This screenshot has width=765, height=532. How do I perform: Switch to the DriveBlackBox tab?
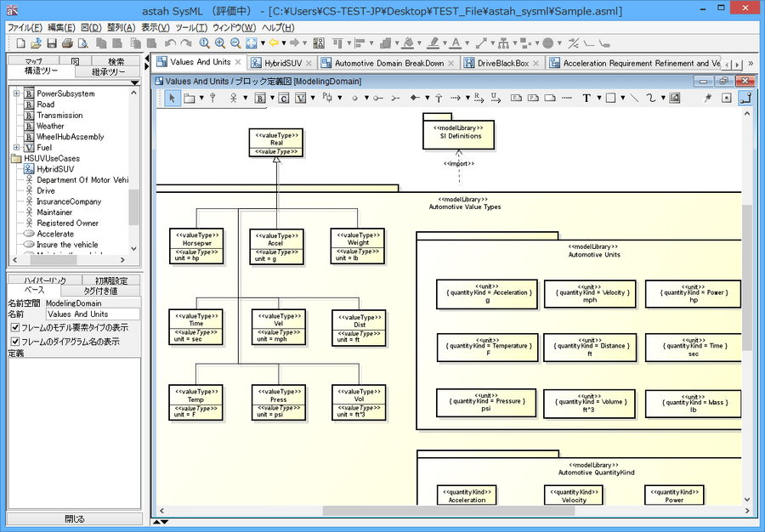pyautogui.click(x=502, y=63)
